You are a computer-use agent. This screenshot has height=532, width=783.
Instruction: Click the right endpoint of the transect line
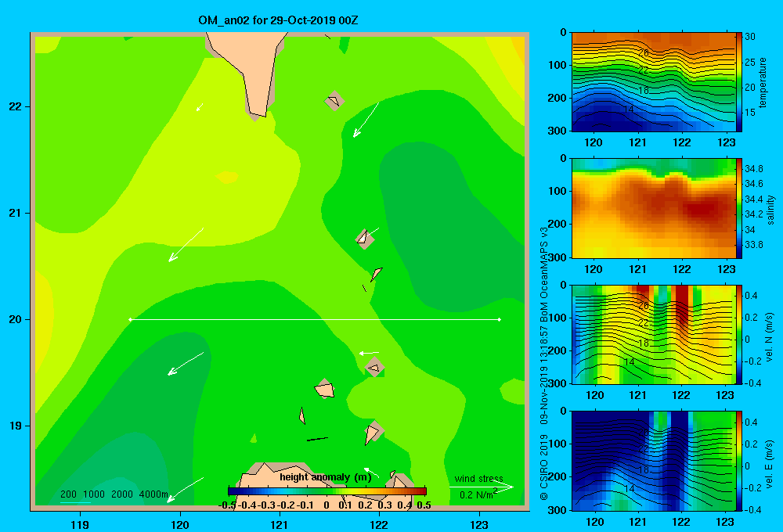500,319
